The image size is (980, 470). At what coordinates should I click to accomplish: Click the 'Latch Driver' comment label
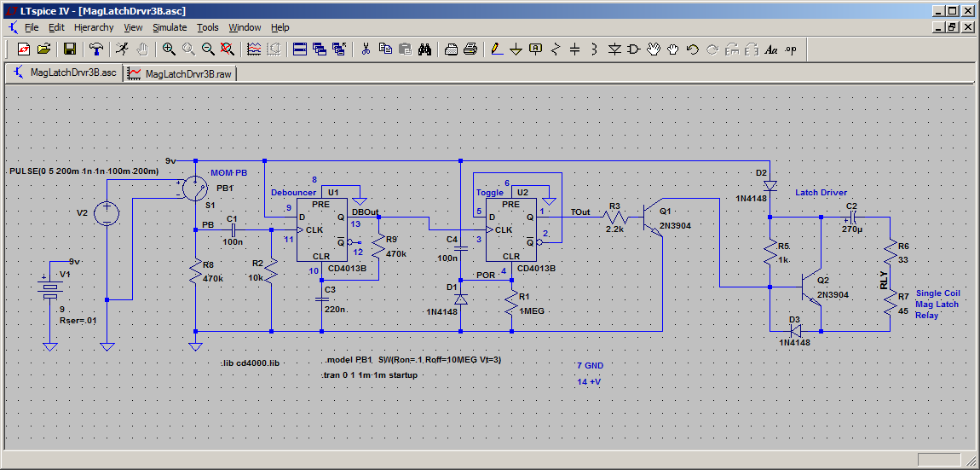pyautogui.click(x=821, y=192)
